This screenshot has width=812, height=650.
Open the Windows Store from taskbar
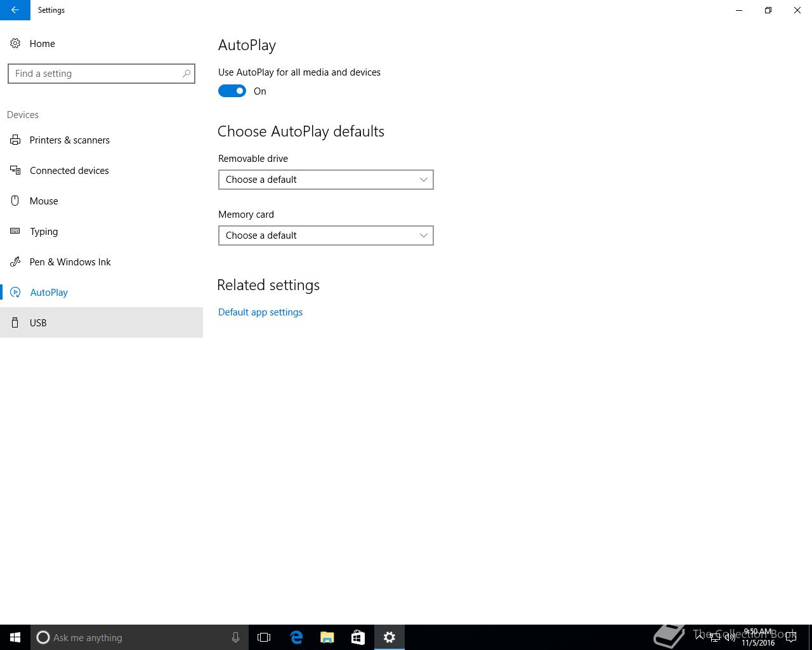pyautogui.click(x=358, y=637)
